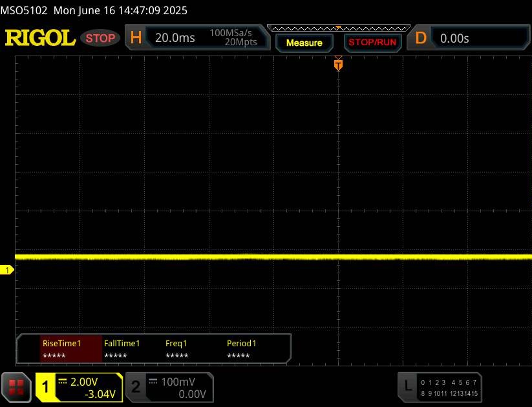Viewport: 532px width, 407px height.
Task: Toggle channel 1 via its yellow label
Action: point(46,387)
